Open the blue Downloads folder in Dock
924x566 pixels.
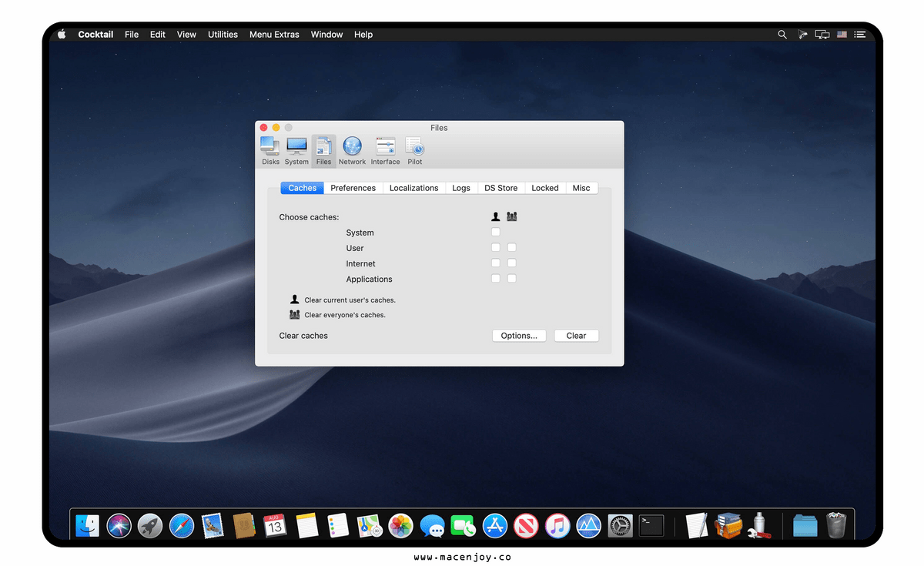coord(805,526)
